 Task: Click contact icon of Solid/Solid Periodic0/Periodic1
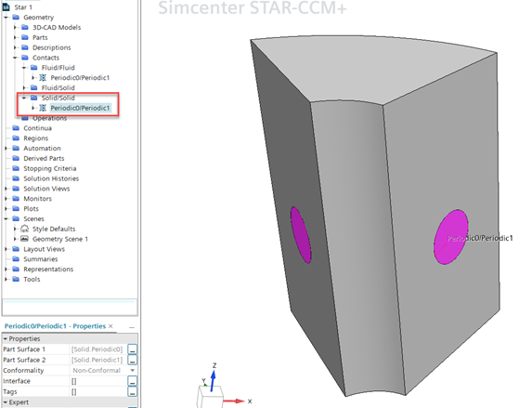pos(43,108)
